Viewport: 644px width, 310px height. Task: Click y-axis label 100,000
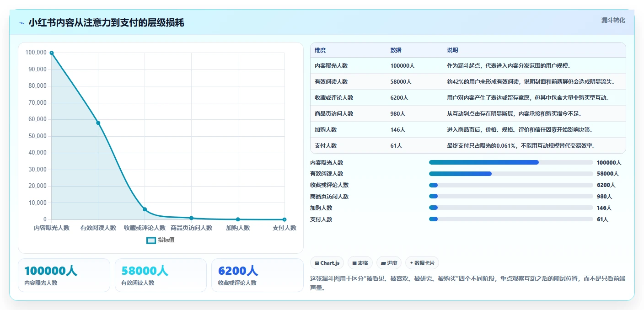pos(36,53)
